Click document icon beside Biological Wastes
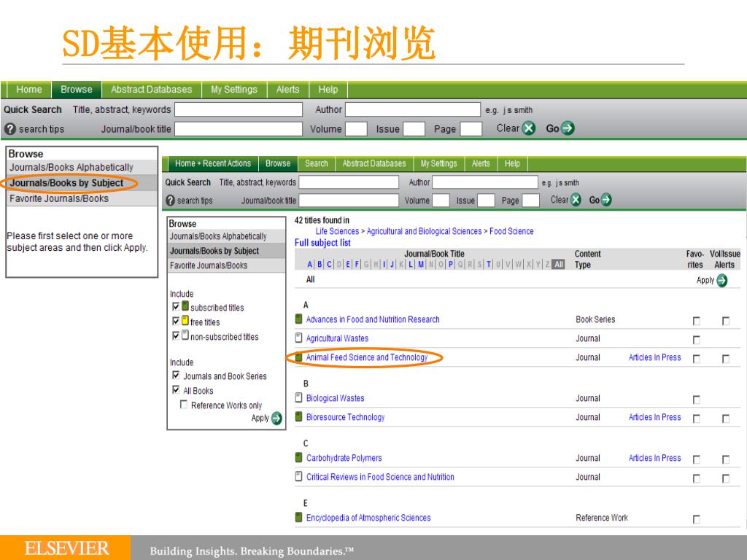The image size is (747, 560). tap(298, 397)
